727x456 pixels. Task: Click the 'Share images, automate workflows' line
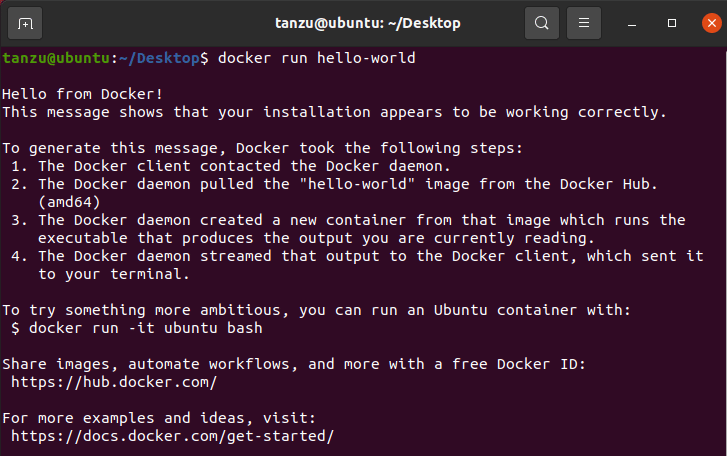point(294,364)
